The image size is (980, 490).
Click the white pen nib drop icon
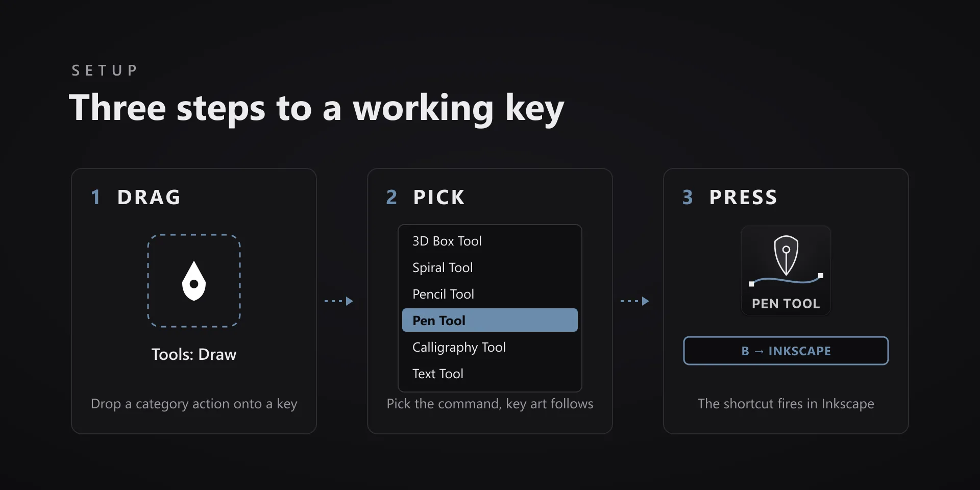(x=194, y=281)
